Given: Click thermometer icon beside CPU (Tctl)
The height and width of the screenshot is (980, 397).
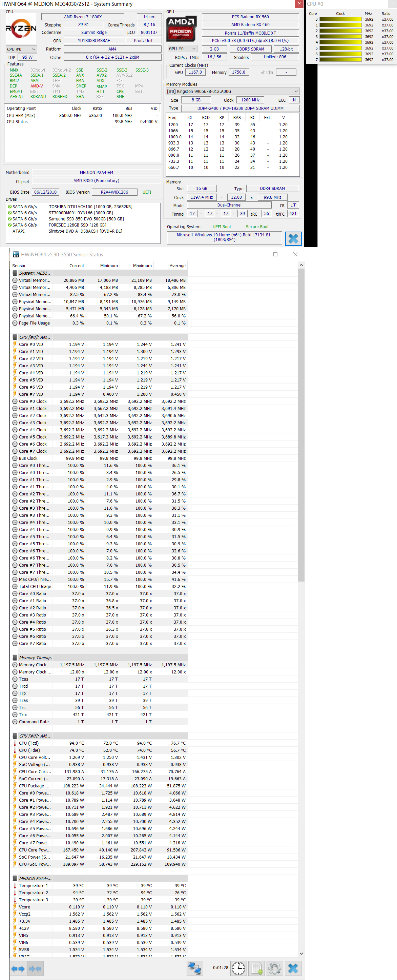Looking at the screenshot, I should (15, 743).
